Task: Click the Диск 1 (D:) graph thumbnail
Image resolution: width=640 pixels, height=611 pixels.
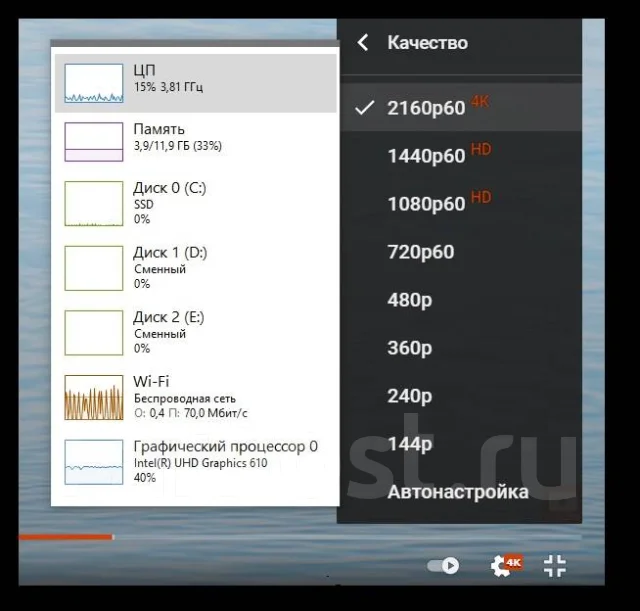Action: pyautogui.click(x=93, y=268)
